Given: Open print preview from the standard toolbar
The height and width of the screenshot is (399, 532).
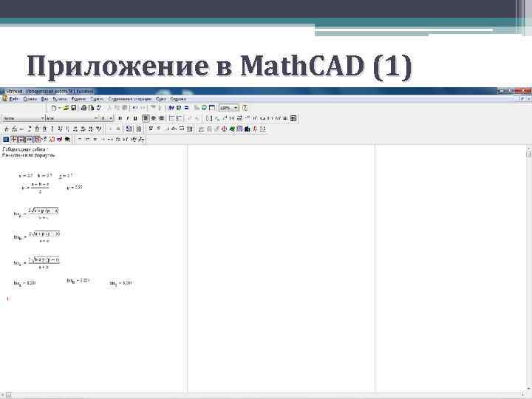Looking at the screenshot, I should pyautogui.click(x=92, y=108).
